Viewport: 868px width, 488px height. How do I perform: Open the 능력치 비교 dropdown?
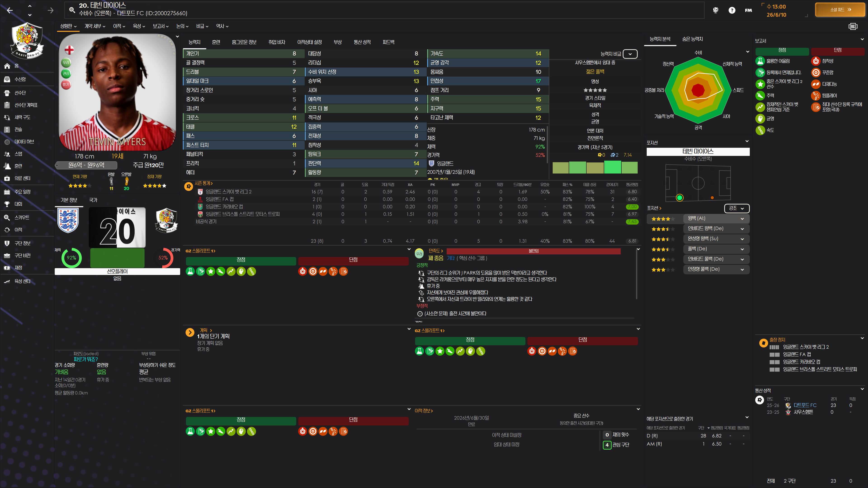[x=630, y=54]
